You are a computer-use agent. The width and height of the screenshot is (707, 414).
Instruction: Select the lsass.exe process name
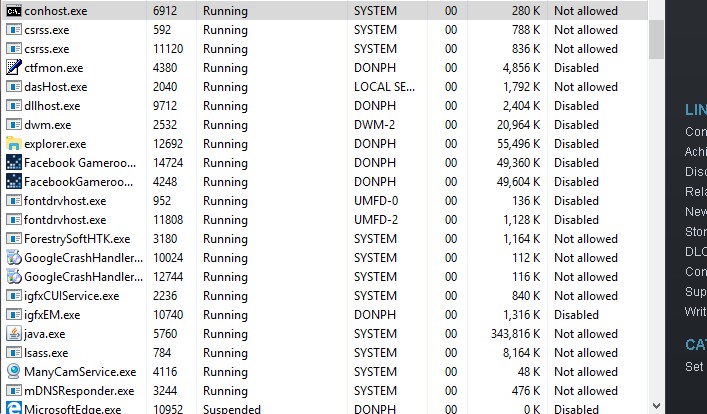[46, 353]
